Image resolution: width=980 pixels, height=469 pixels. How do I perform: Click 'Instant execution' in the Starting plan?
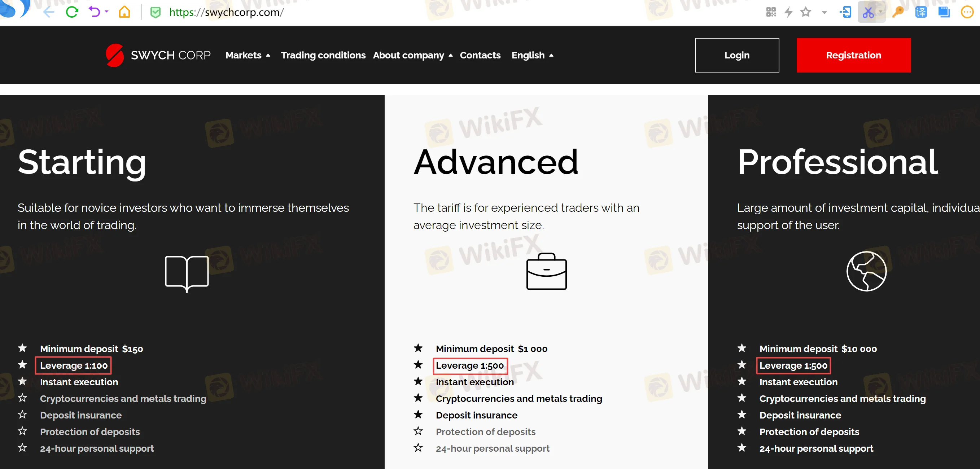coord(79,382)
